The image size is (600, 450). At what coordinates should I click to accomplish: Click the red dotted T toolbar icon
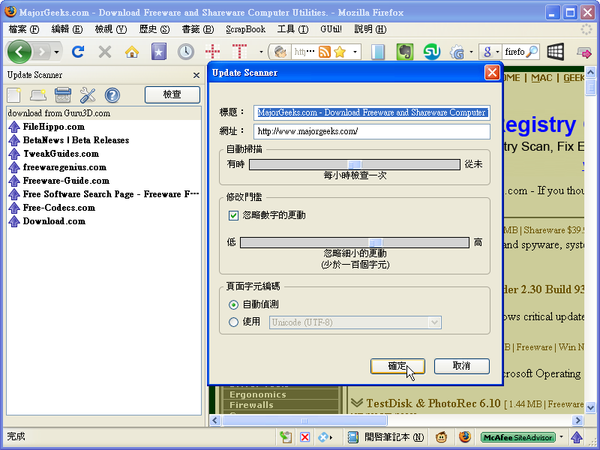pyautogui.click(x=240, y=52)
